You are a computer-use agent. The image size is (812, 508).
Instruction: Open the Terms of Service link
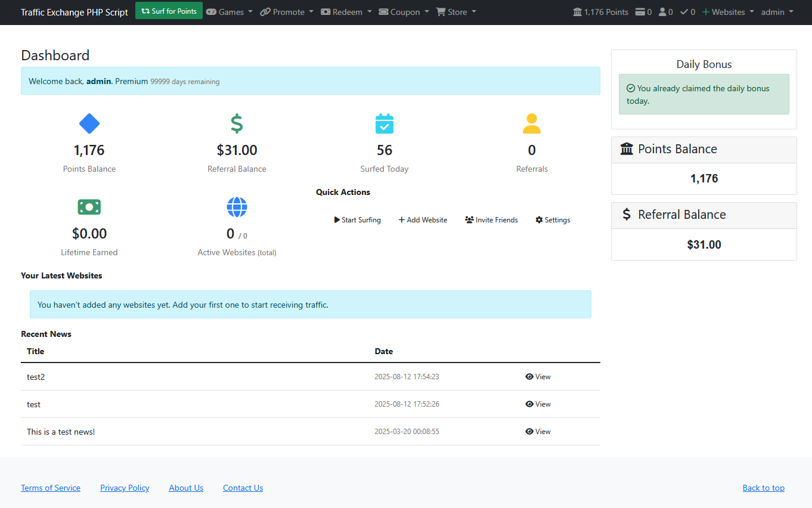pos(51,488)
